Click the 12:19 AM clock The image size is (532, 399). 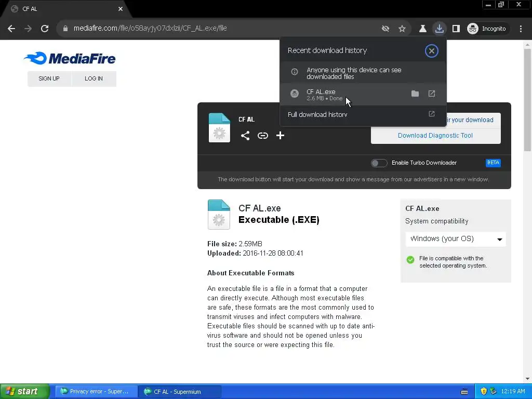513,392
